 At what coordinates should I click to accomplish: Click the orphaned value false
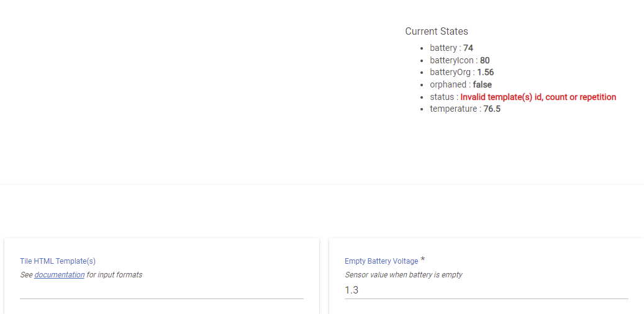coord(483,84)
